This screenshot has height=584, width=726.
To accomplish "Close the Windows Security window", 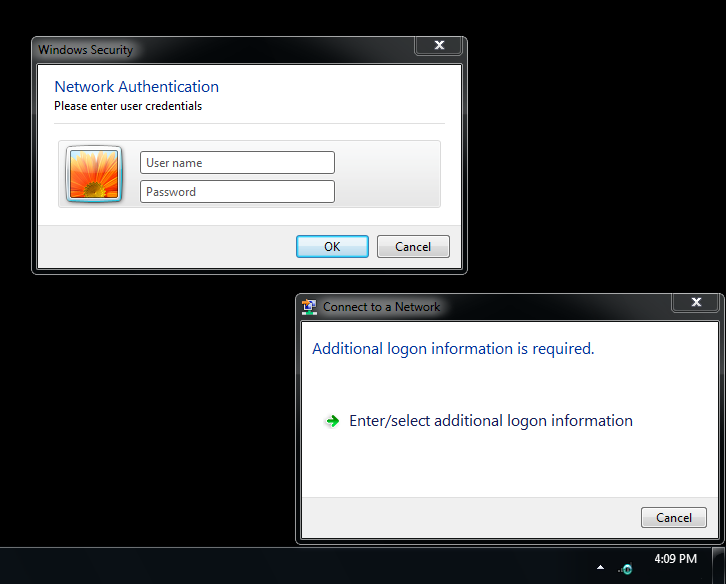I will tap(439, 46).
